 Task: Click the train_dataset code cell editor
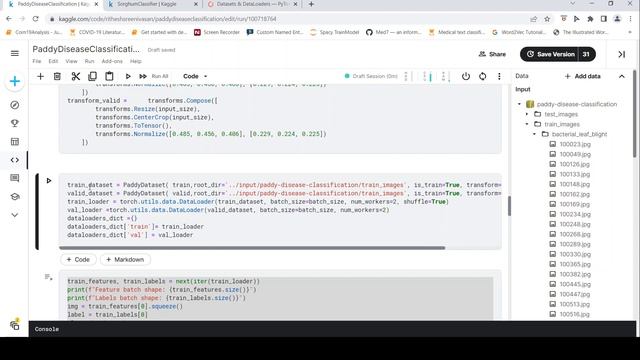pyautogui.click(x=280, y=210)
